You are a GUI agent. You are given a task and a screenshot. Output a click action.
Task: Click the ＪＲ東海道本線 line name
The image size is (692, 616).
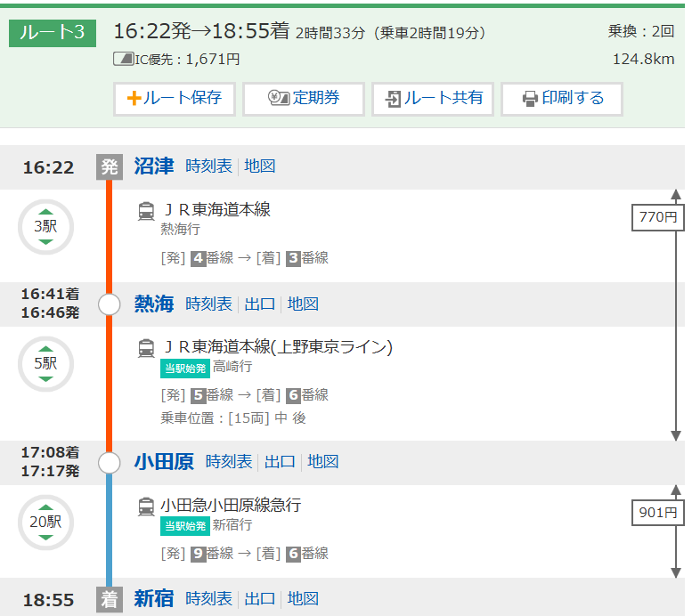point(216,209)
